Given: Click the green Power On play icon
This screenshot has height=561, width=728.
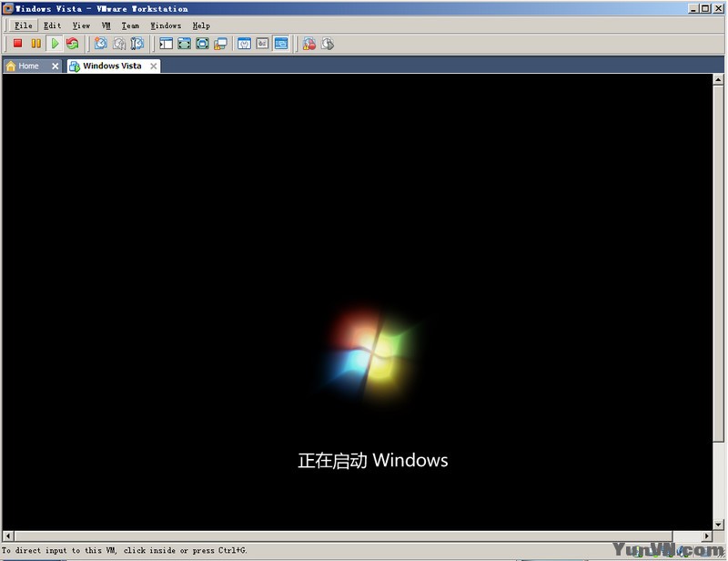Looking at the screenshot, I should [x=55, y=44].
